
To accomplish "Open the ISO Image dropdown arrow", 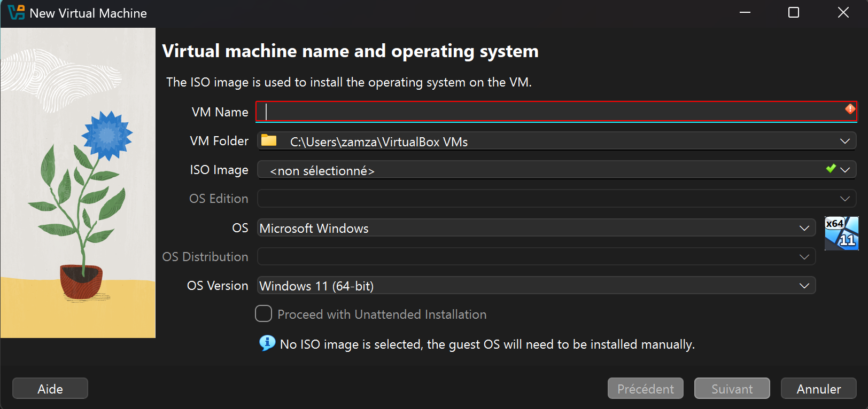I will tap(844, 170).
